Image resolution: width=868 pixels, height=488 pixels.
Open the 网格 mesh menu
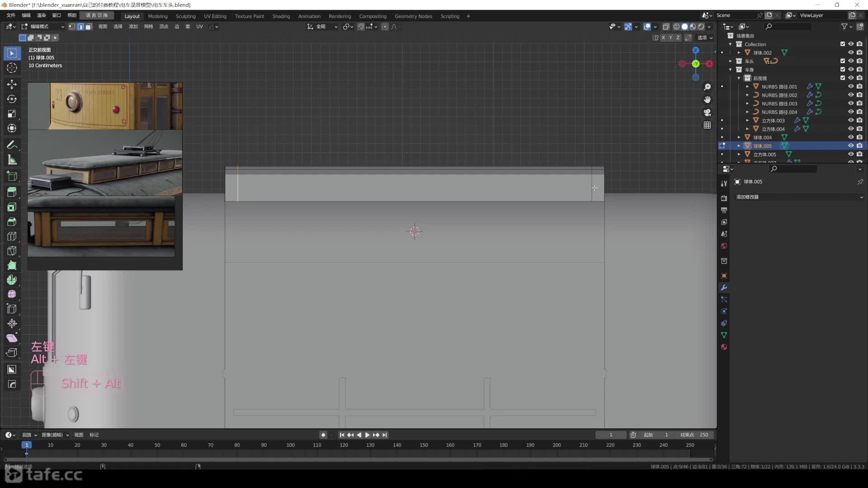click(148, 27)
